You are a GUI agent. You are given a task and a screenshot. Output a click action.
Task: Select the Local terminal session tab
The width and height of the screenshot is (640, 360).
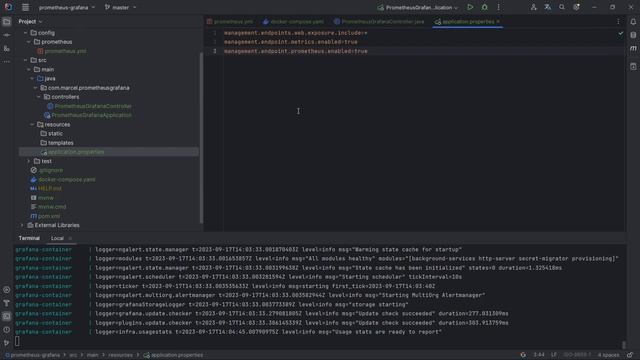tap(57, 238)
